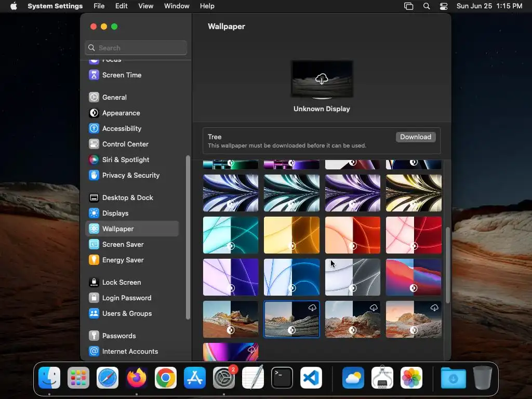532x399 pixels.
Task: Open Downloads folder in the Dock
Action: pos(453,378)
